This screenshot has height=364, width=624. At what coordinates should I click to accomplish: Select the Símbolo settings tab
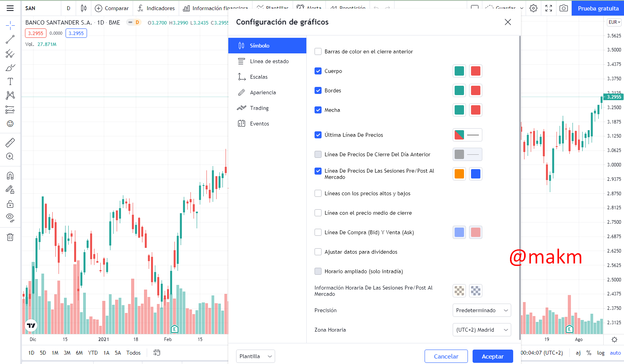click(x=267, y=46)
